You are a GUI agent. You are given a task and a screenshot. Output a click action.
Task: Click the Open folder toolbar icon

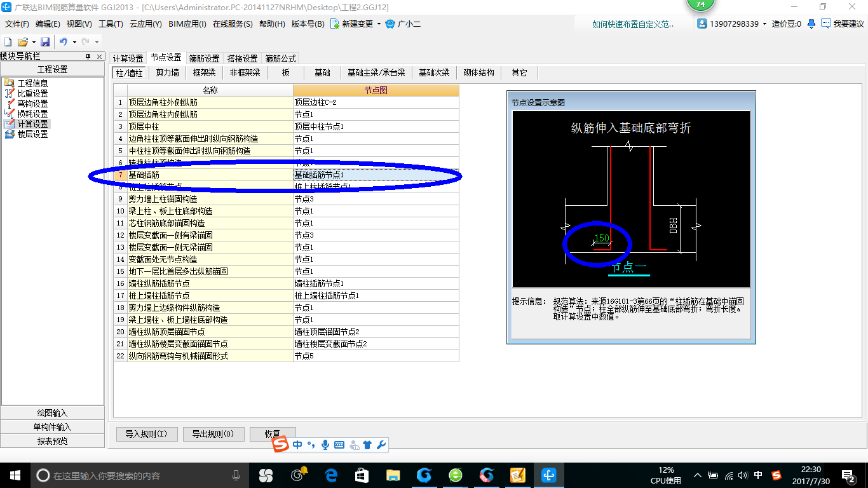point(22,41)
